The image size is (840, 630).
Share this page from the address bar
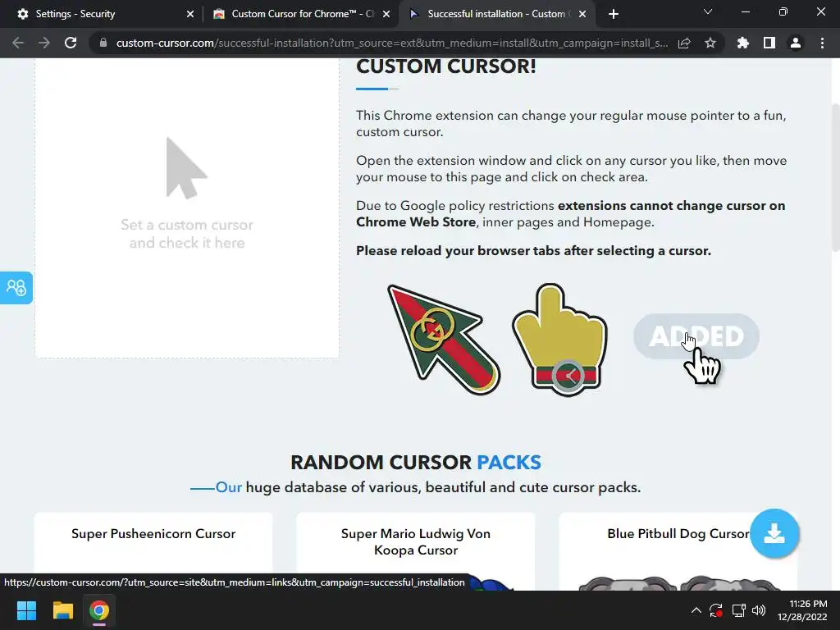point(684,43)
